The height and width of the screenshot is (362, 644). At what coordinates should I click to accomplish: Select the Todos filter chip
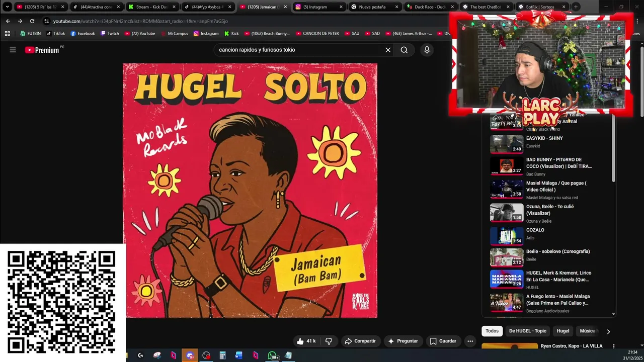tap(492, 331)
